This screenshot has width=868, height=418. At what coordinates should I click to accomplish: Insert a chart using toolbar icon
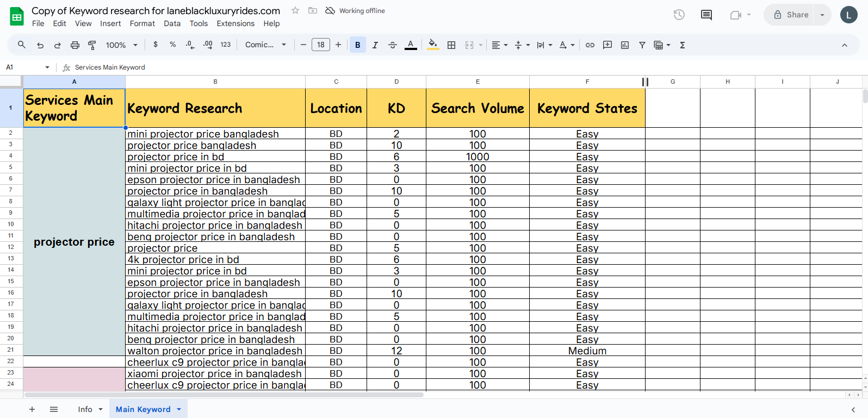click(x=625, y=45)
